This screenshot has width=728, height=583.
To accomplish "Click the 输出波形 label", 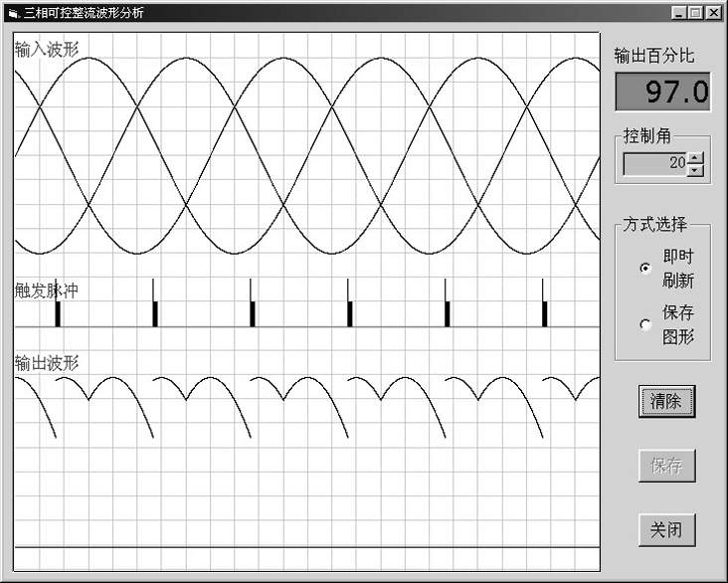I will pyautogui.click(x=47, y=362).
